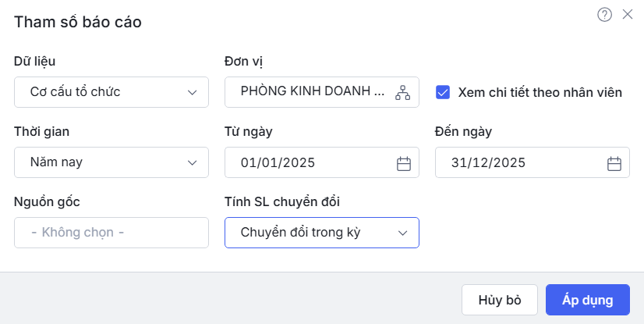The height and width of the screenshot is (324, 644).
Task: Click the Xem chi tiết theo nhân viên label
Action: point(540,92)
